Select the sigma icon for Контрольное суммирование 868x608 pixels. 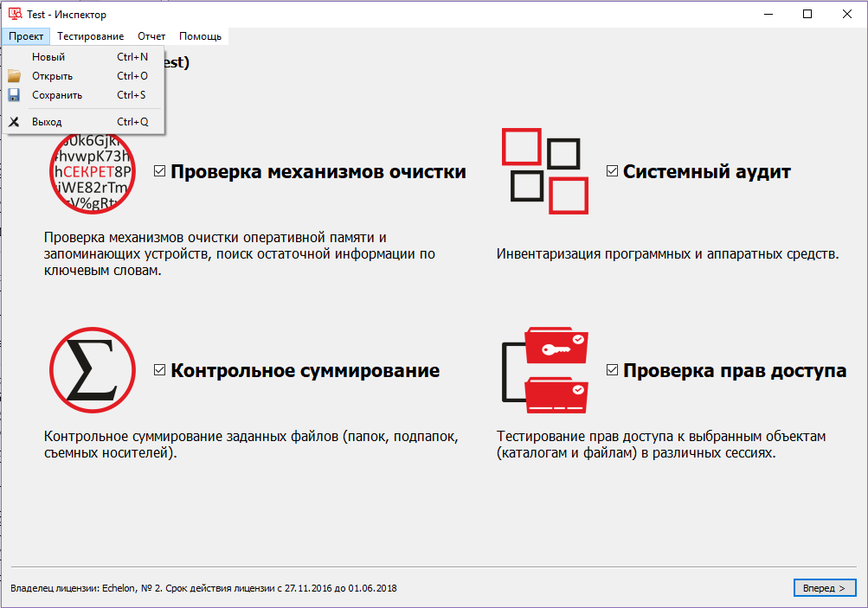click(92, 370)
